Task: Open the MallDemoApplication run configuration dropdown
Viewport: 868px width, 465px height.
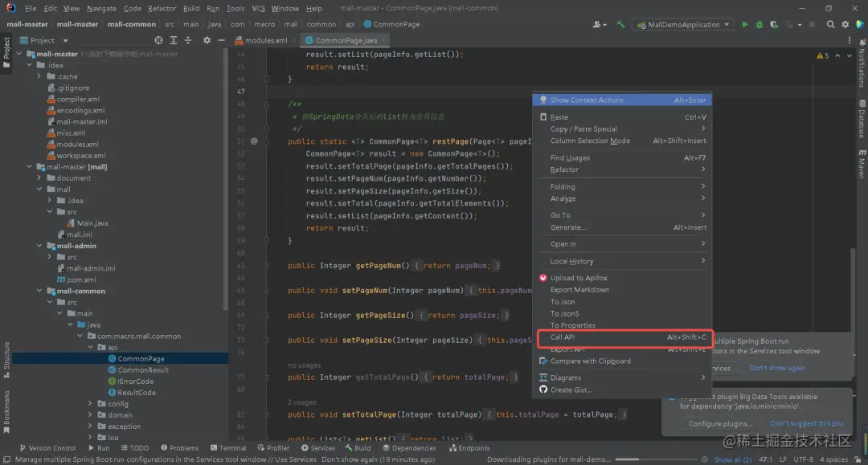Action: [682, 25]
